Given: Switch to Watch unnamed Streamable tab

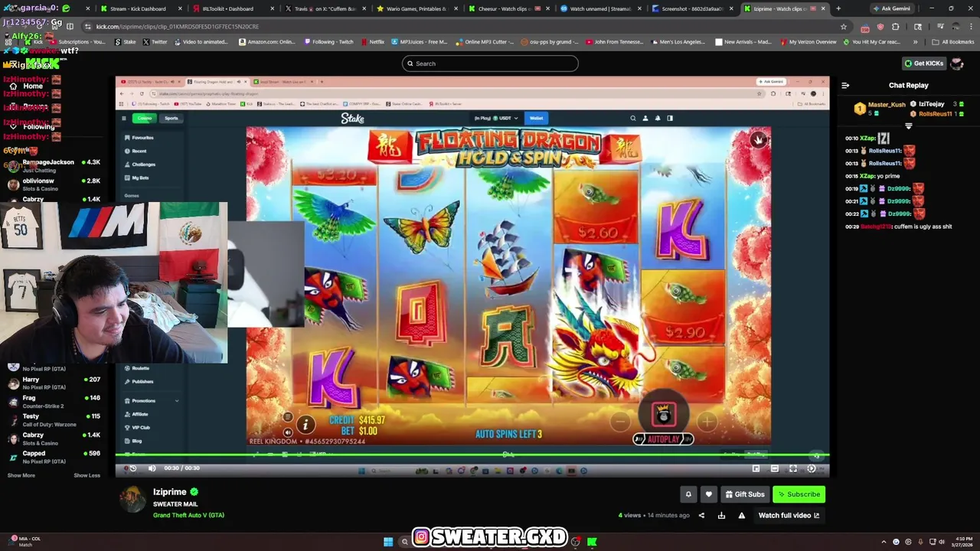Looking at the screenshot, I should coord(601,8).
